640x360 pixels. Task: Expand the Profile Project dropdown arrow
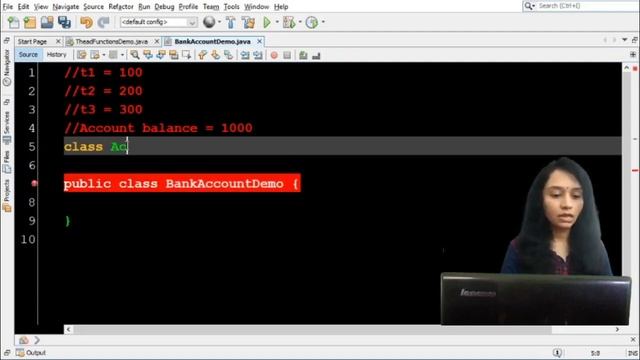(x=323, y=22)
